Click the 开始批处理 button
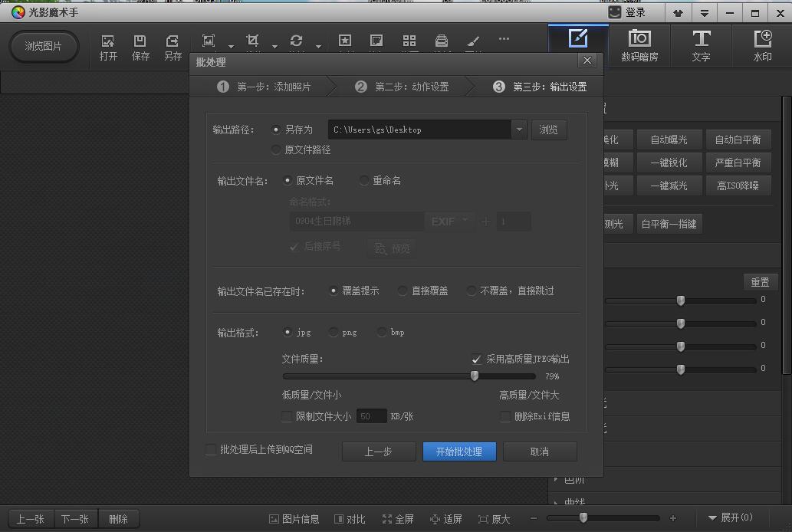Image resolution: width=792 pixels, height=532 pixels. pos(459,452)
